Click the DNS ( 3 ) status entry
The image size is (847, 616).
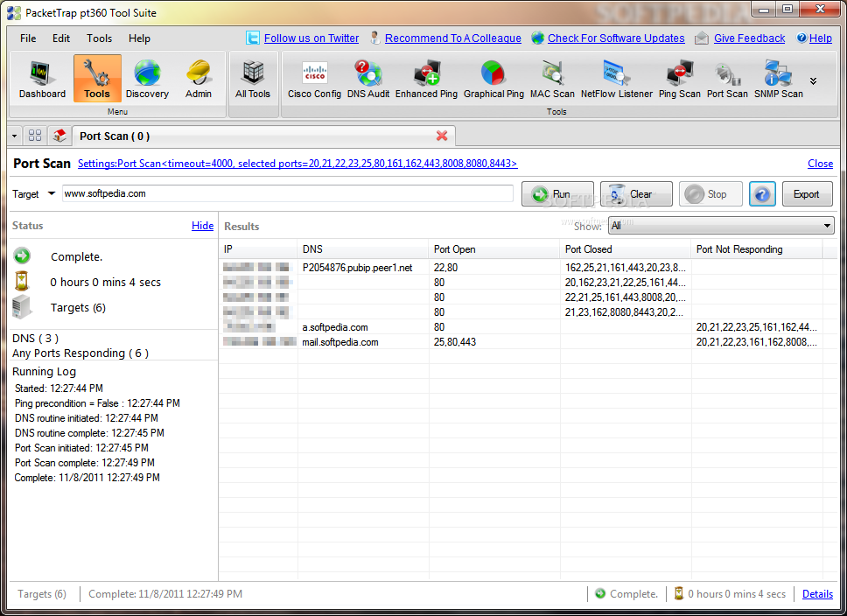click(x=35, y=339)
